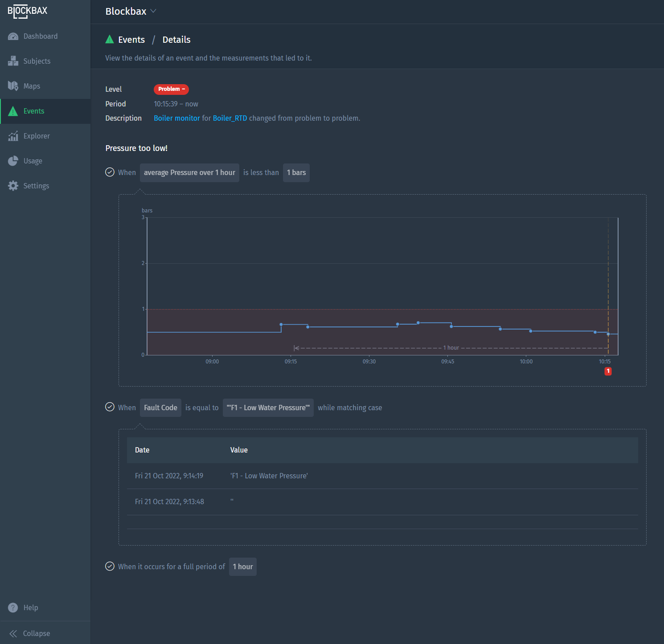
Task: Go to Events in the sidebar
Action: [x=34, y=111]
